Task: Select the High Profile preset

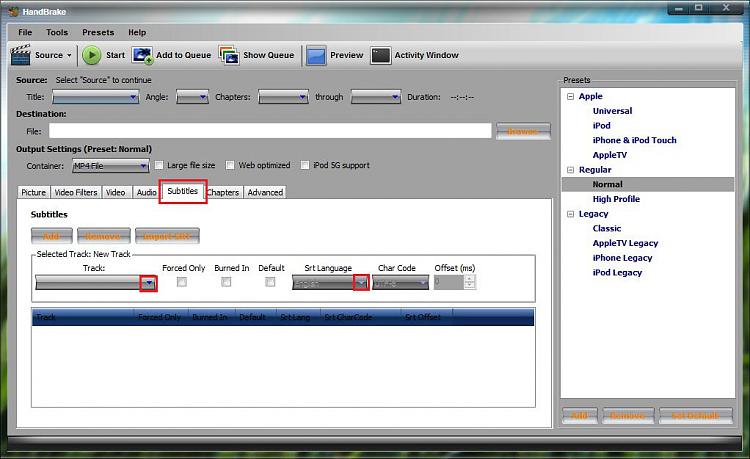Action: click(x=616, y=199)
